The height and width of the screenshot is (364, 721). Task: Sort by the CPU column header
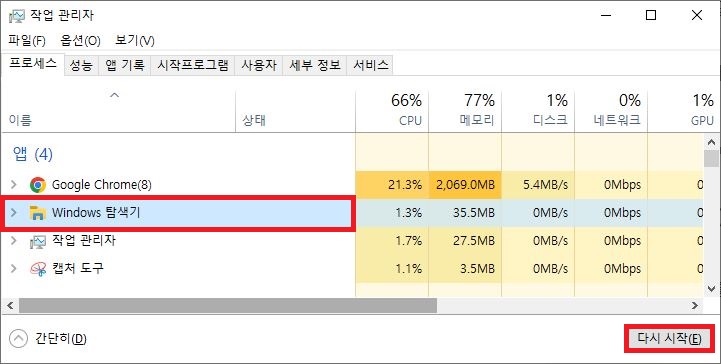pyautogui.click(x=392, y=112)
